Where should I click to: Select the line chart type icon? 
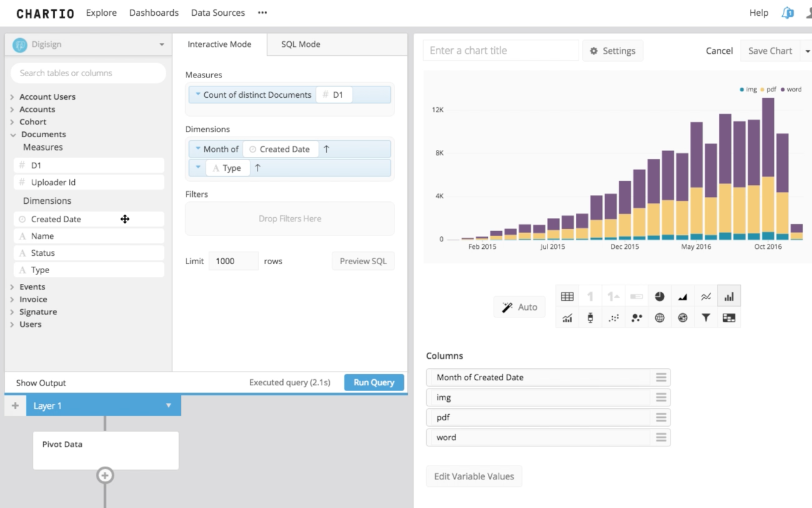pyautogui.click(x=705, y=297)
